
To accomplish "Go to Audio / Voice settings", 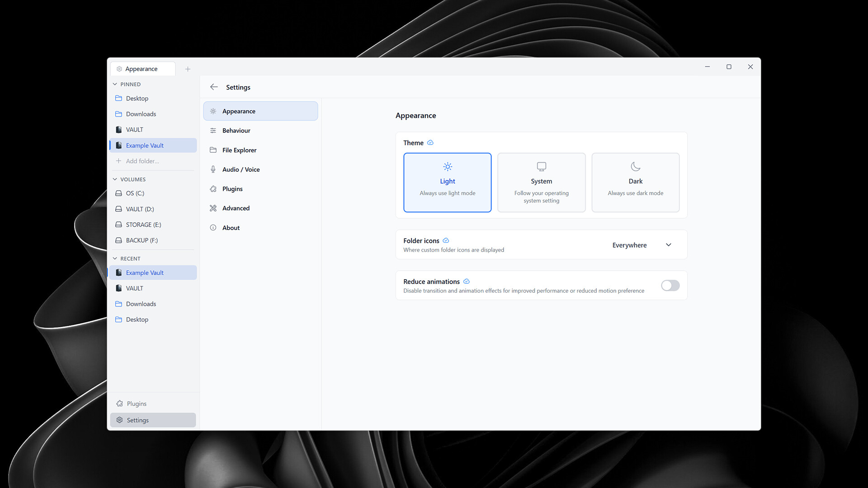I will [241, 169].
